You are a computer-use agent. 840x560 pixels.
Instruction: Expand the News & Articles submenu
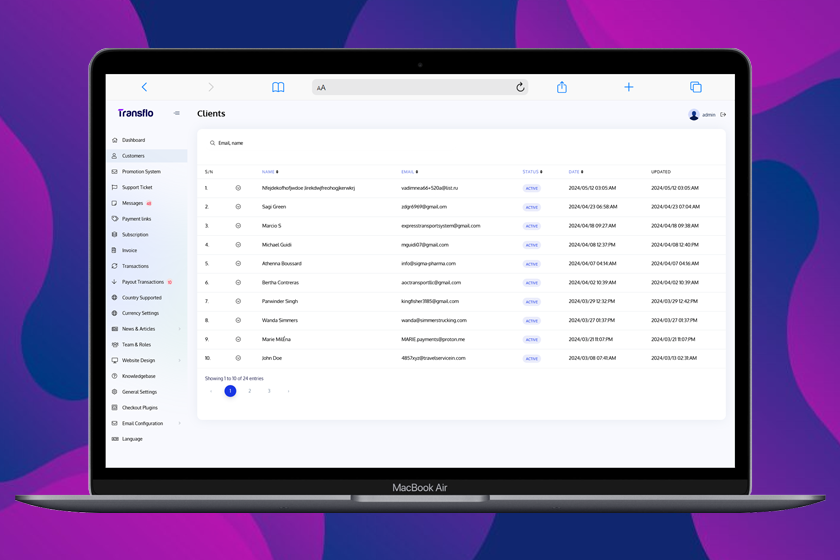click(180, 329)
